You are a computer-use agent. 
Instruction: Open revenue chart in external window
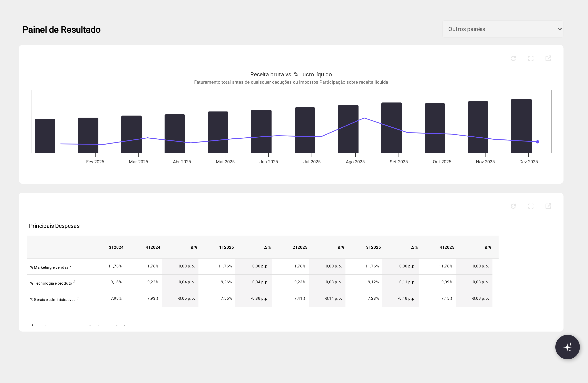tap(548, 58)
